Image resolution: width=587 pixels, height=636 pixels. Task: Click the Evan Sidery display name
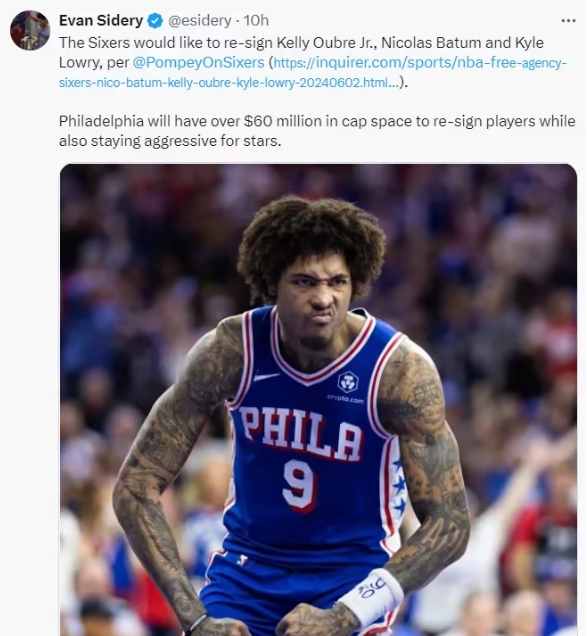[x=101, y=20]
